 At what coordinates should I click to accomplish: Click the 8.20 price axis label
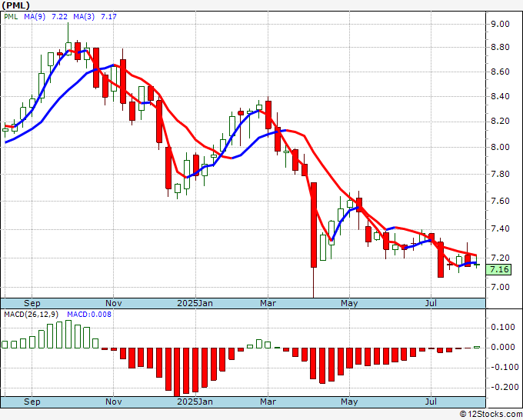[x=500, y=121]
